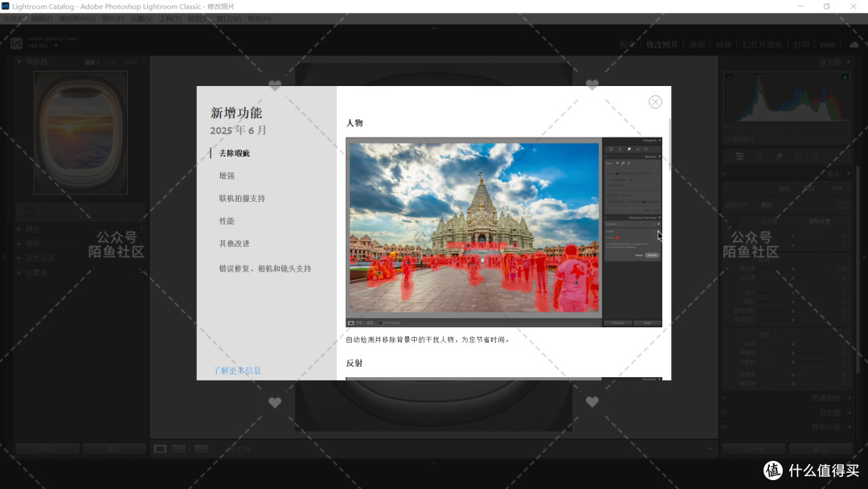Viewport: 868px width, 489px height.
Task: Select 去除瑕疵 in the dialog sidebar
Action: coord(234,153)
